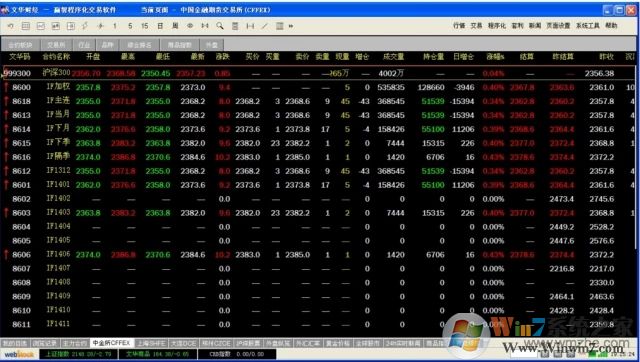Click the 535835 volume cell
The height and width of the screenshot is (362, 640).
click(391, 87)
